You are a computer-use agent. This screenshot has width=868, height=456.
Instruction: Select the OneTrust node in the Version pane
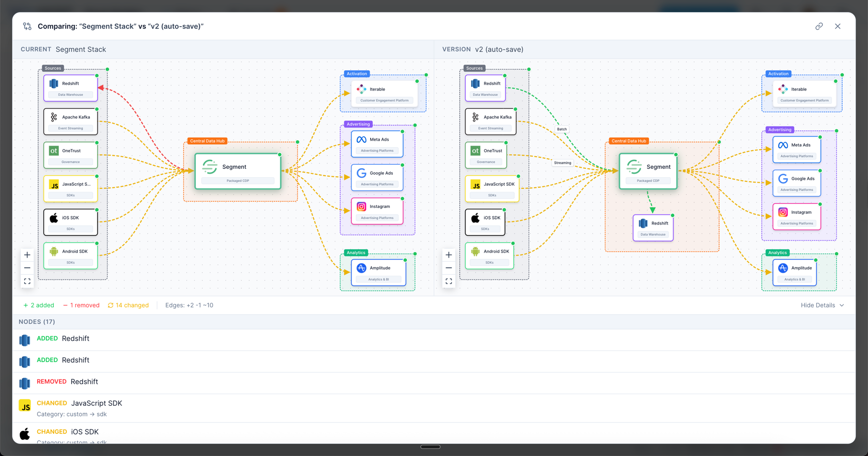click(486, 155)
